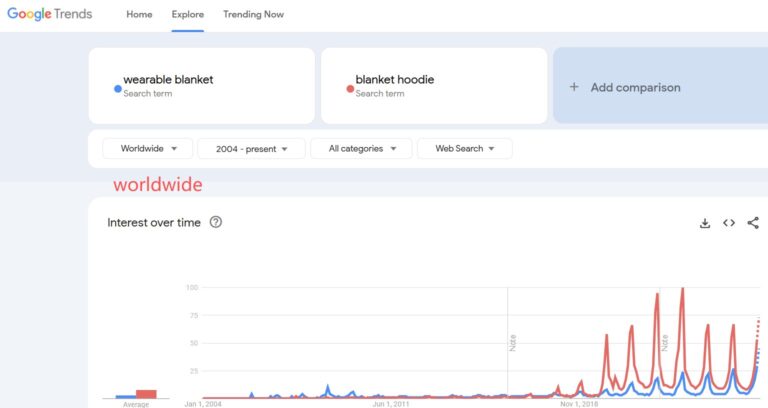Expand the 2004 - present date range dropdown
Viewport: 768px width, 408px height.
point(251,149)
